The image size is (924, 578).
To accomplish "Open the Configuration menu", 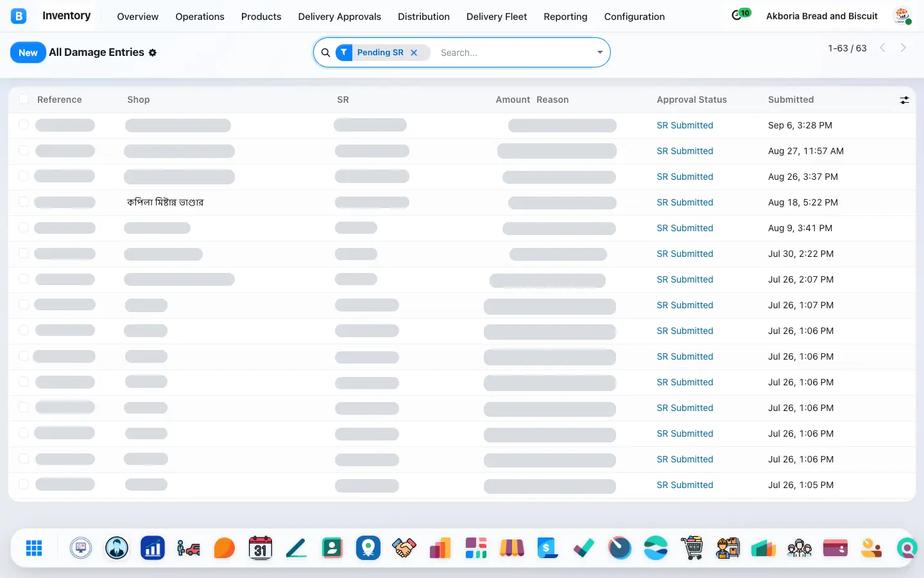I will (x=634, y=17).
